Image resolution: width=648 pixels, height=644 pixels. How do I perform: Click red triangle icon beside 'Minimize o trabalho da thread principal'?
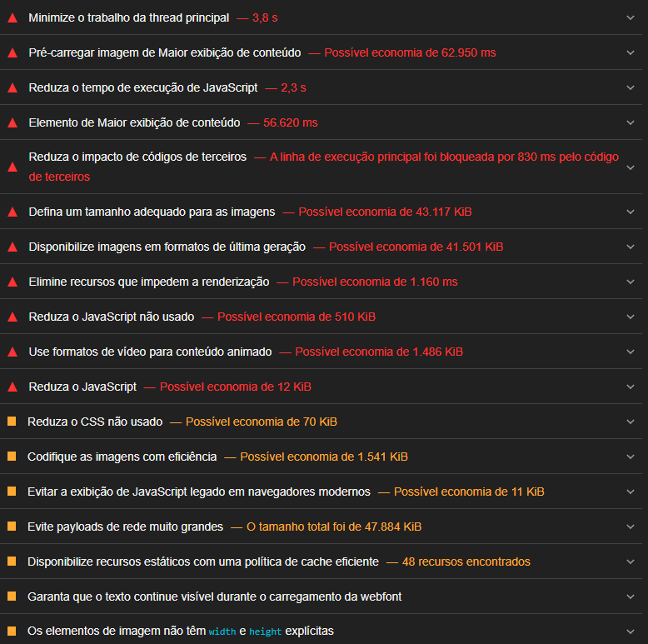[x=12, y=17]
